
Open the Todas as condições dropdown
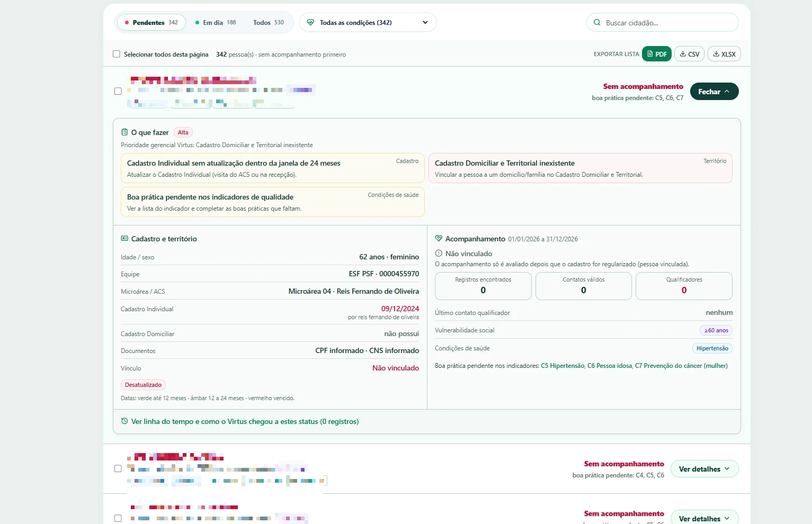pos(368,23)
